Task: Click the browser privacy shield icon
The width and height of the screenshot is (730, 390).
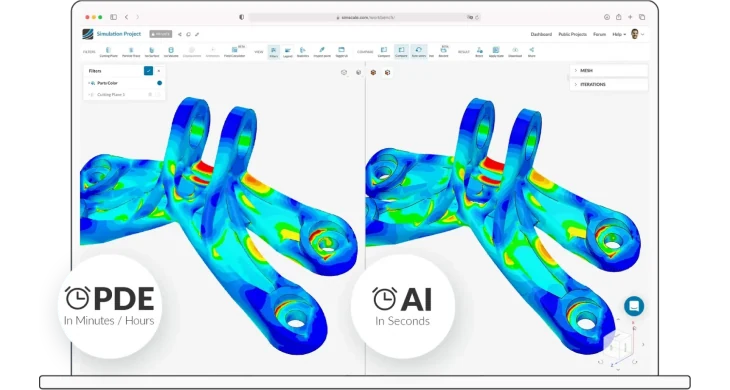Action: coord(241,17)
